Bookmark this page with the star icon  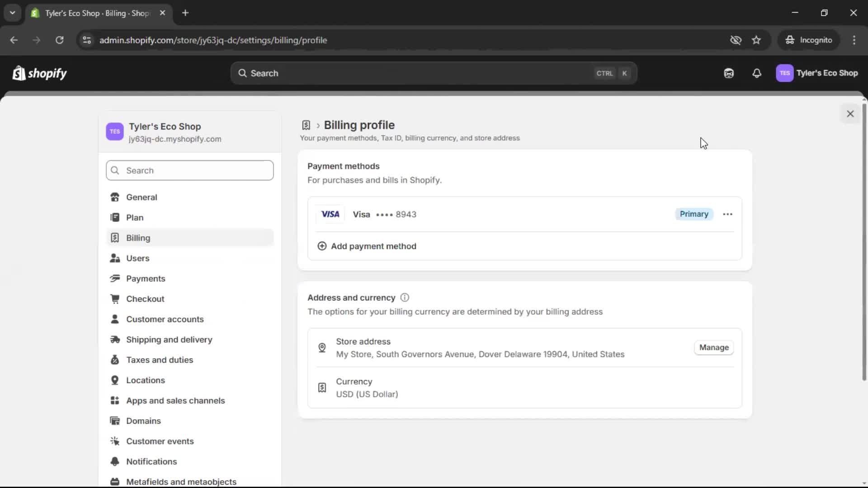pos(756,40)
